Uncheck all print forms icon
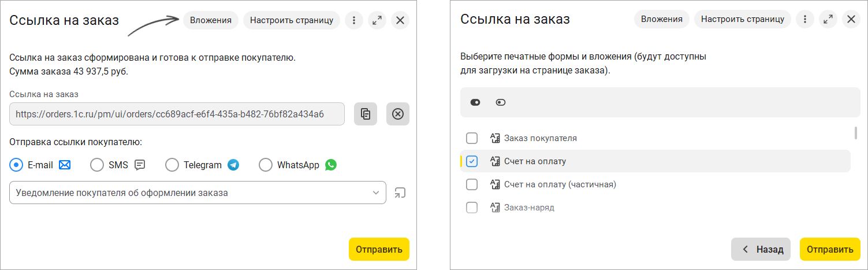The height and width of the screenshot is (270, 868). coord(501,102)
